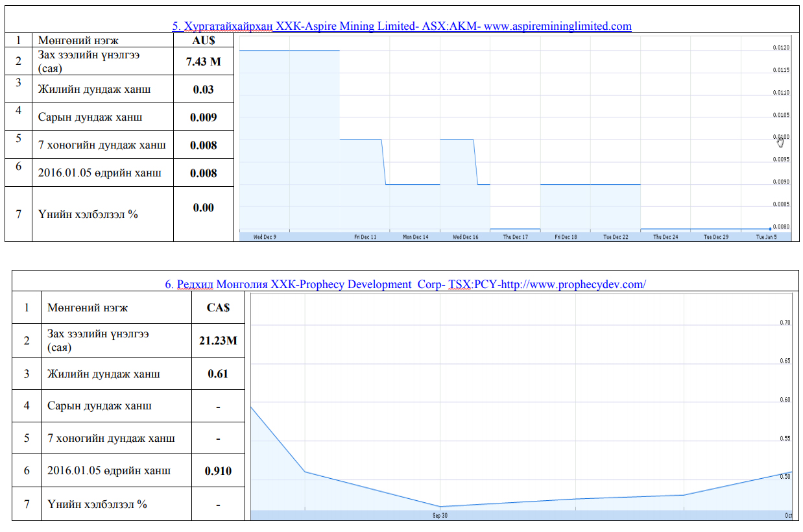803x532 pixels.
Task: Open the www.aspiremininglimited.com link
Action: (557, 27)
